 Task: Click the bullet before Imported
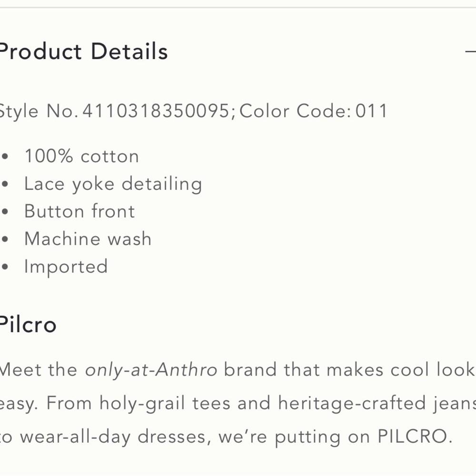pyautogui.click(x=5, y=267)
